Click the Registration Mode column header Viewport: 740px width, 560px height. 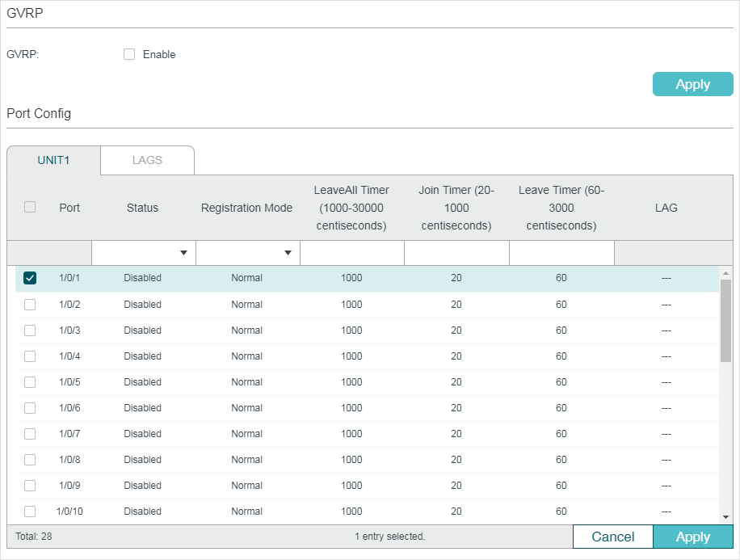point(247,208)
